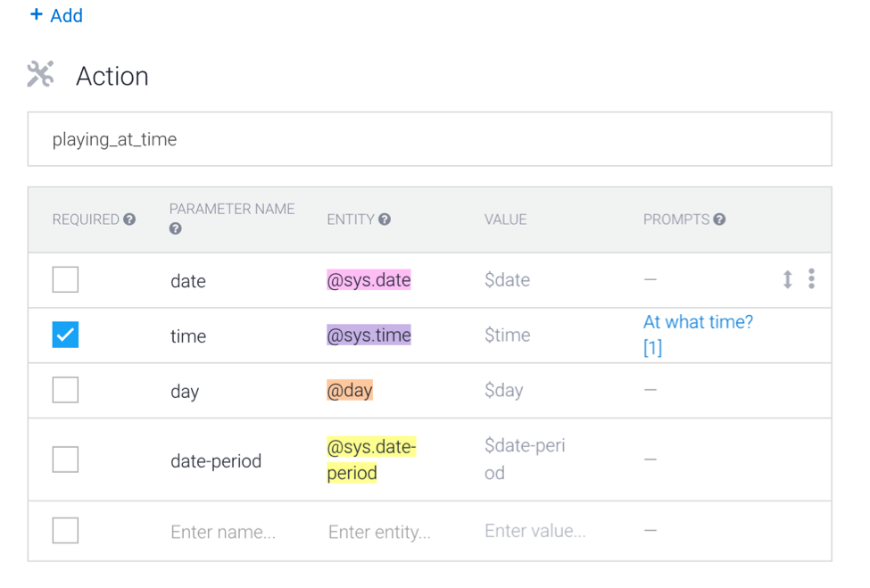Click the help icon next to REQUIRED
Screen dimensions: 870x588
pos(130,219)
